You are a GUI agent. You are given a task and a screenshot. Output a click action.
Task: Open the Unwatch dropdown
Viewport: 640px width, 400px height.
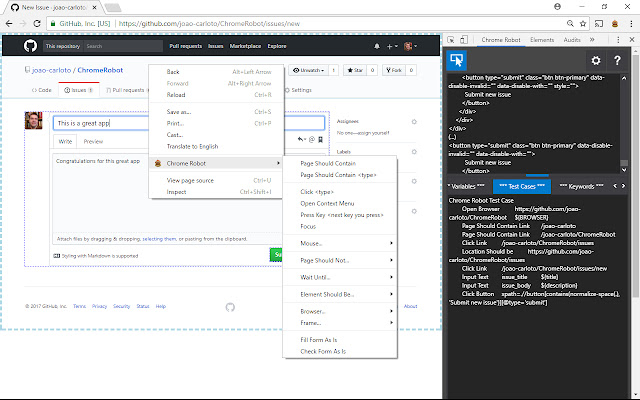[308, 70]
